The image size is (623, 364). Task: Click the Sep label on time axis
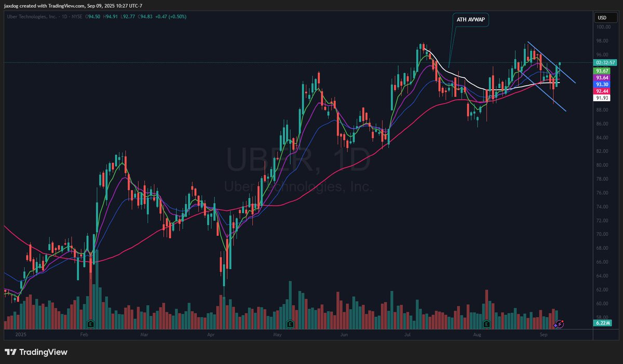544,335
